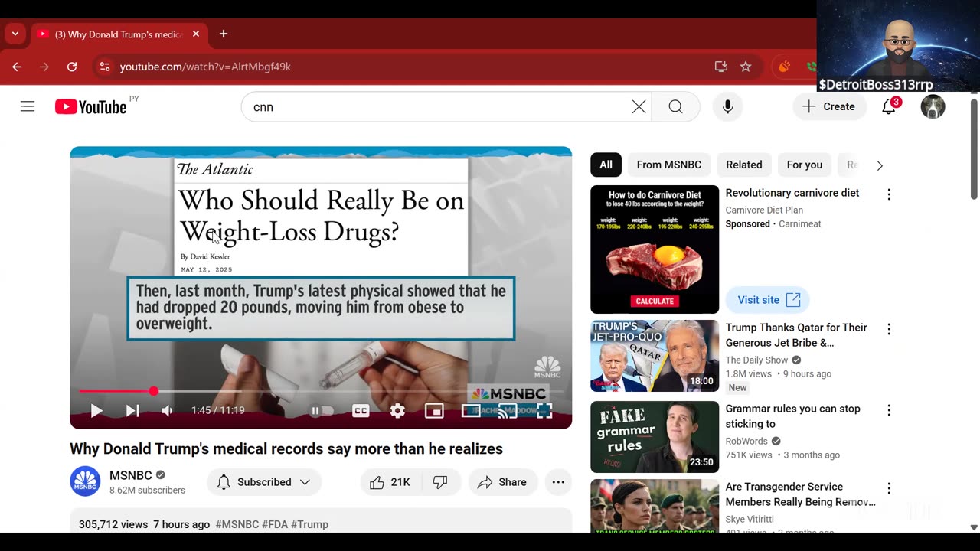Open Fake grammar rules thumbnail
This screenshot has height=551, width=980.
(x=655, y=437)
